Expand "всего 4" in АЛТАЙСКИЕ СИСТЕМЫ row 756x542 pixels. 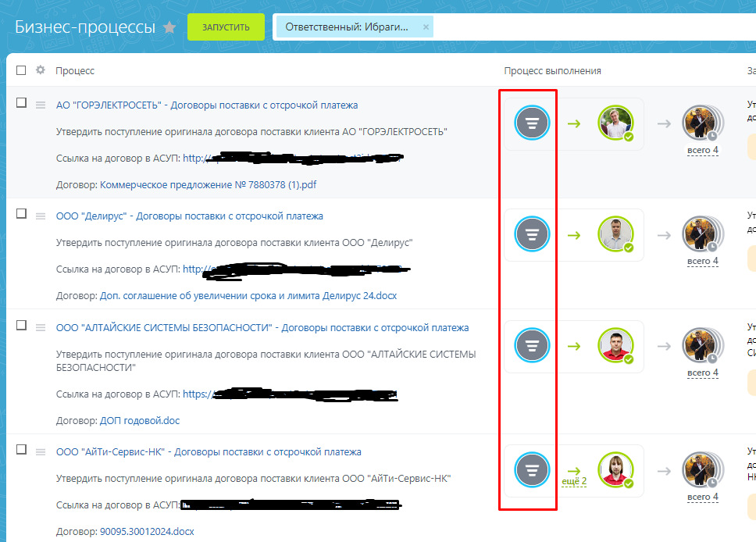702,373
